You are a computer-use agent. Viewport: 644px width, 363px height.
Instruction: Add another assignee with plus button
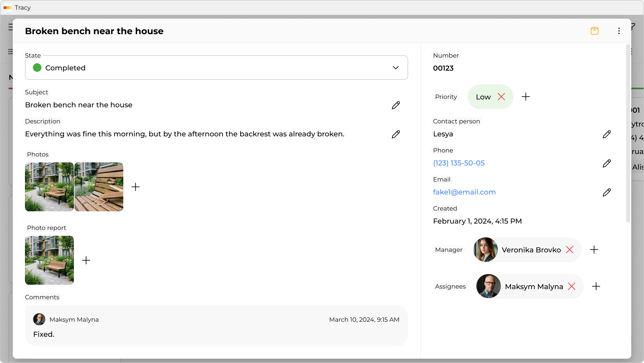596,286
